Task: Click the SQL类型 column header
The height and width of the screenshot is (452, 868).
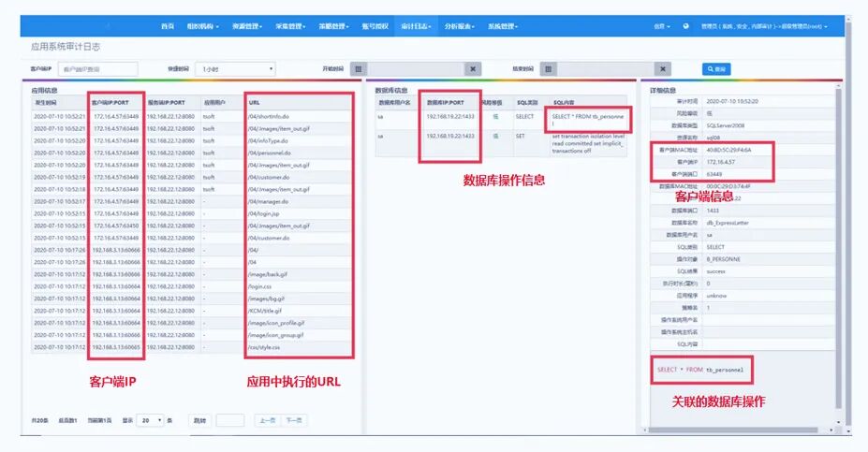Action: [x=527, y=103]
